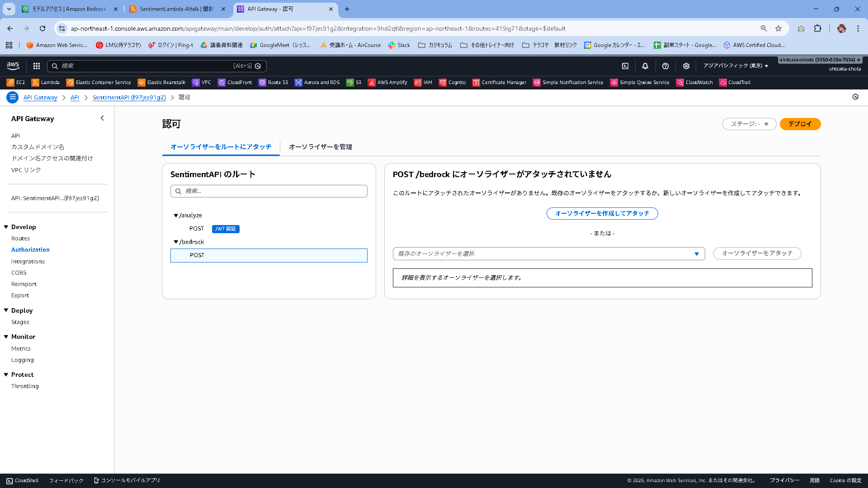The image size is (868, 488).
Task: Open the stage selector dropdown
Action: coord(749,124)
